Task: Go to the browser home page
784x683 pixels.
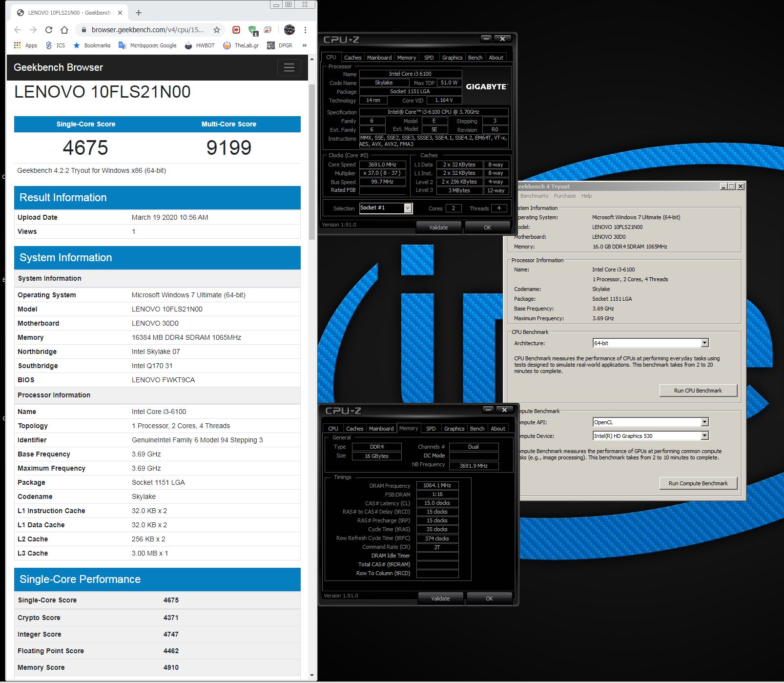Action: click(64, 30)
